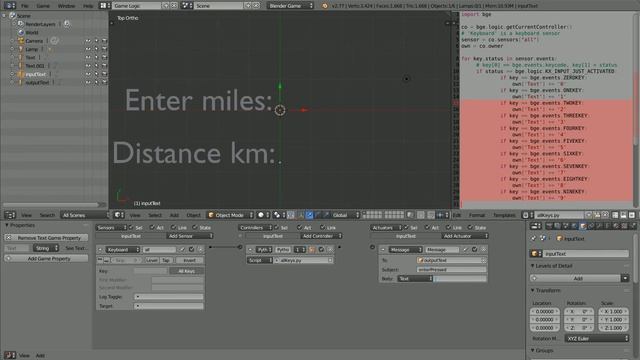Open the Add Controller dropdown
This screenshot has height=360, width=640.
click(x=321, y=236)
